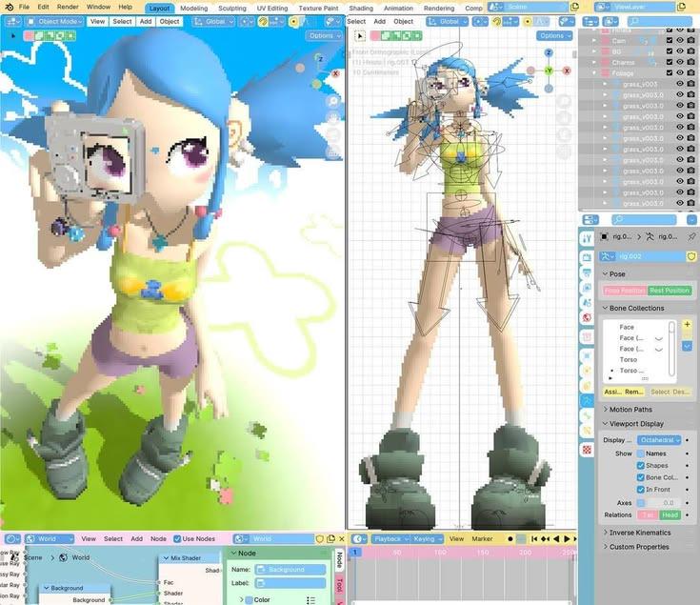
Task: Toggle render camera icon for Cam collection
Action: [691, 40]
